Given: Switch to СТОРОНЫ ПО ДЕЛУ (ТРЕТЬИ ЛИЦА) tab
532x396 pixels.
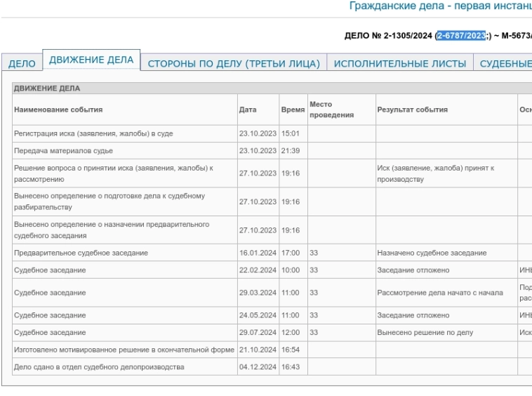Looking at the screenshot, I should click(234, 64).
